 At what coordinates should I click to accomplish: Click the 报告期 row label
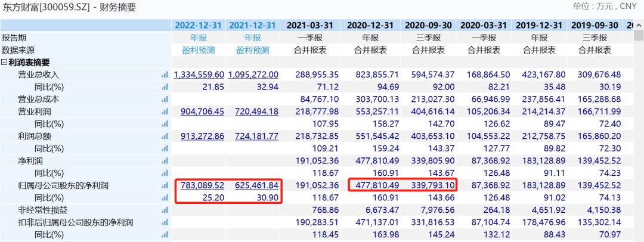point(14,38)
